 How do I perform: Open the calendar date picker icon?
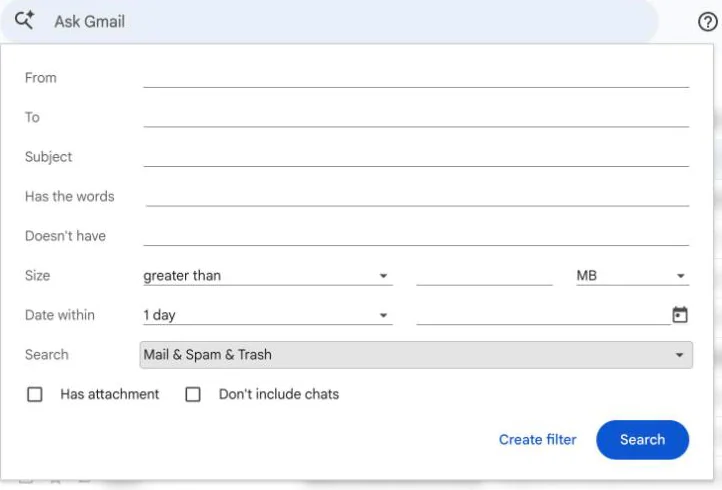(x=680, y=315)
